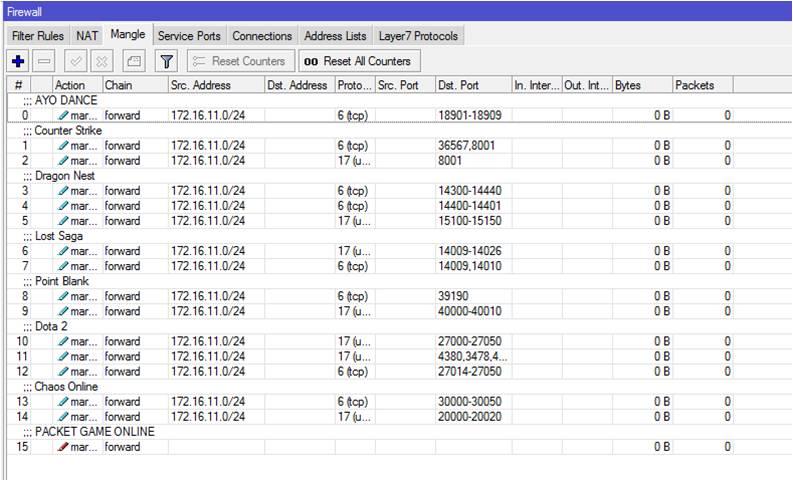Select the Dota 2 comment row
This screenshot has width=793, height=481.
tap(400, 326)
